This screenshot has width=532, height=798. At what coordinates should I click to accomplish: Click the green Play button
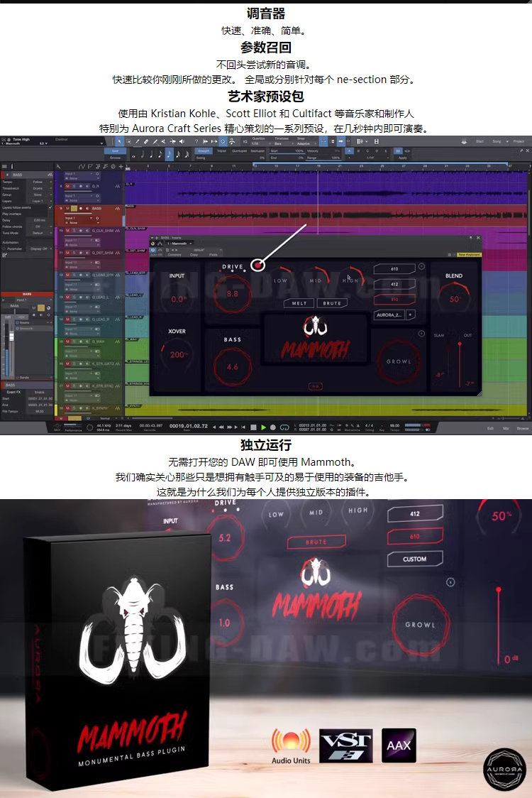pos(263,427)
